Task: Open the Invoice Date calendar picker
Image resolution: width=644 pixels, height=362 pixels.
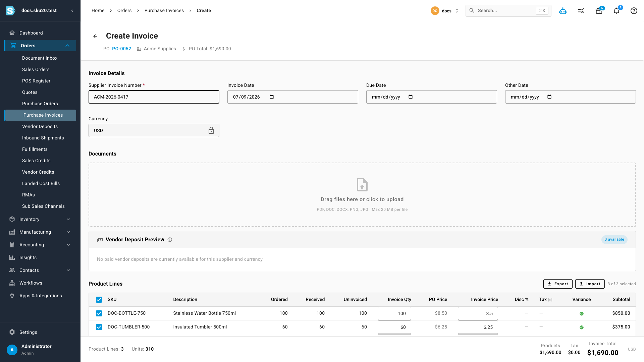Action: click(272, 97)
